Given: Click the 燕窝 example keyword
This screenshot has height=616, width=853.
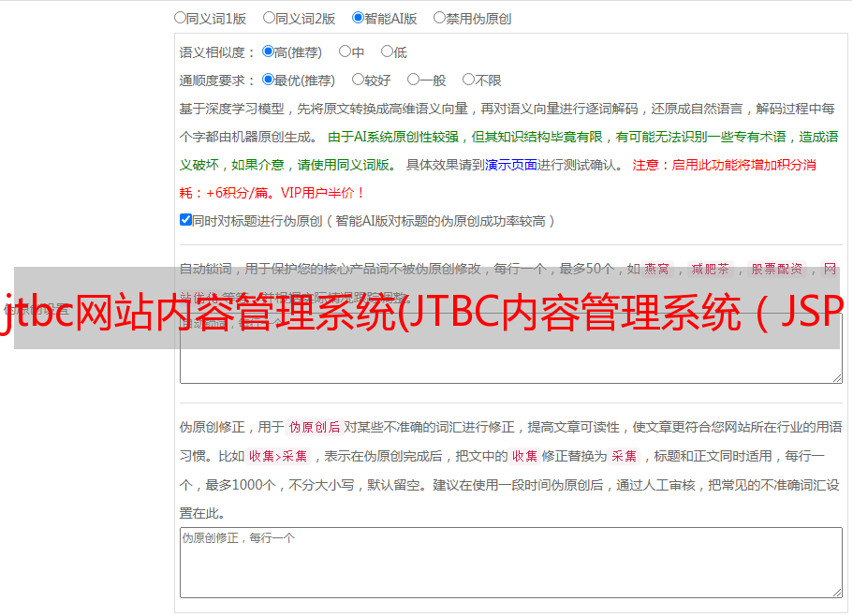Looking at the screenshot, I should [x=656, y=269].
